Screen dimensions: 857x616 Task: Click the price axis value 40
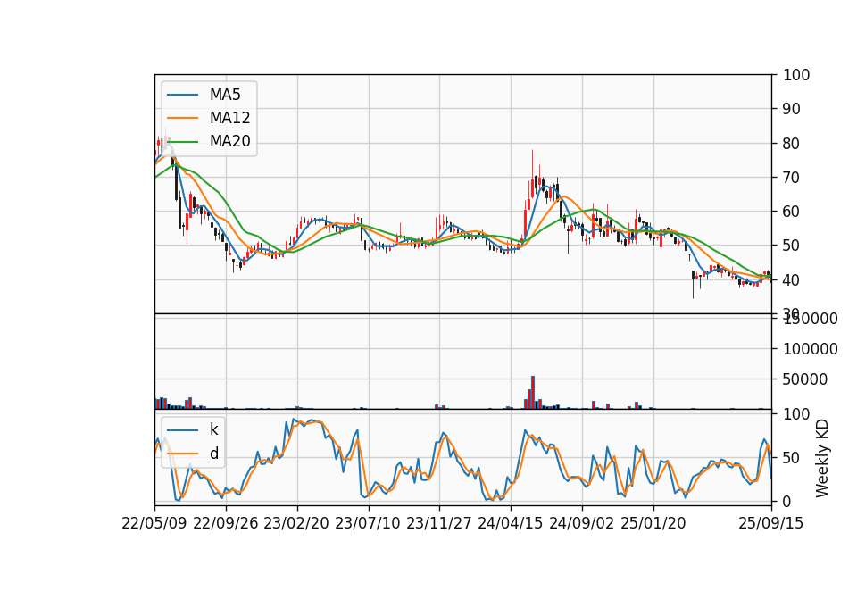(x=792, y=279)
